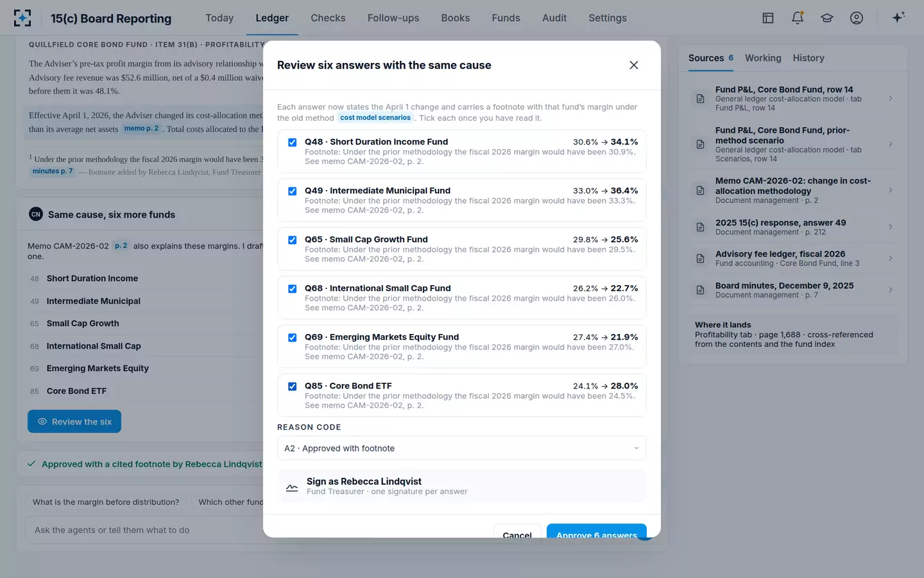Click document icon beside Board minutes source
Screen dimensions: 924x578
701,290
